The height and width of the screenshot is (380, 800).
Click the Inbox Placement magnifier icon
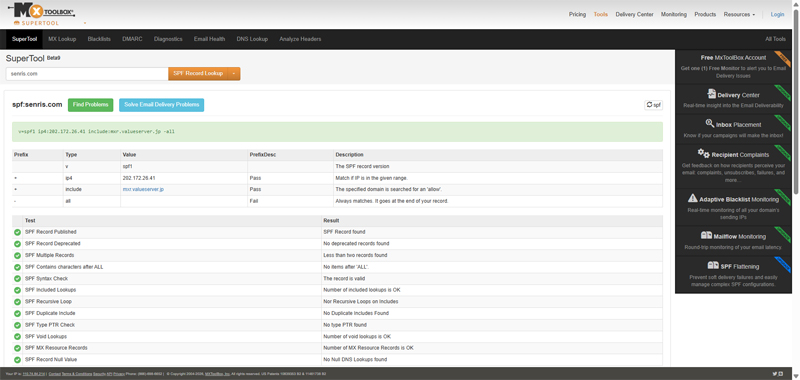pyautogui.click(x=710, y=123)
